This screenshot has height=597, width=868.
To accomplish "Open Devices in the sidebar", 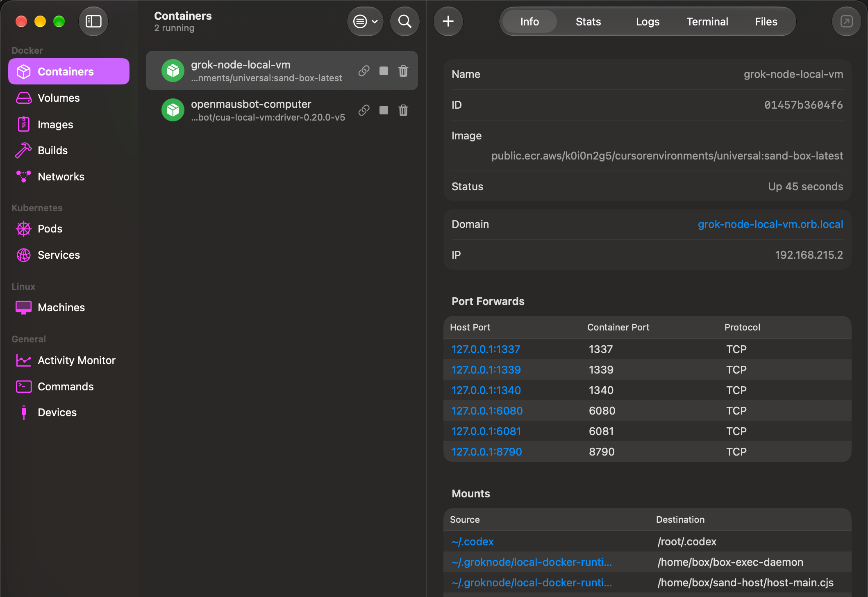I will tap(69, 412).
